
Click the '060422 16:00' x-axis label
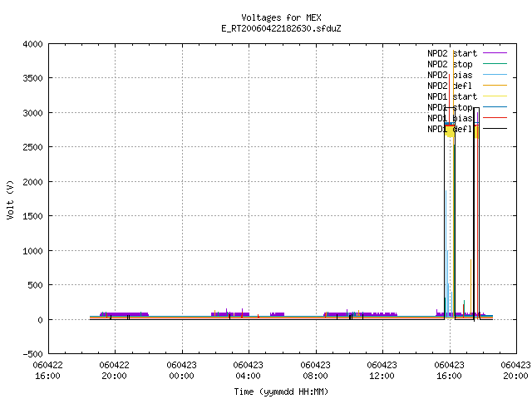click(x=48, y=371)
